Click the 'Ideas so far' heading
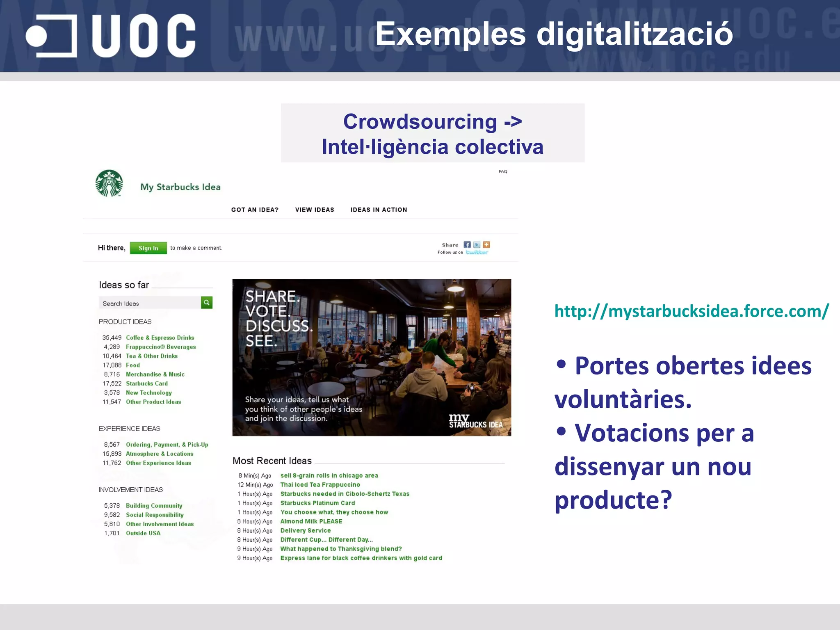The height and width of the screenshot is (630, 840). click(124, 285)
